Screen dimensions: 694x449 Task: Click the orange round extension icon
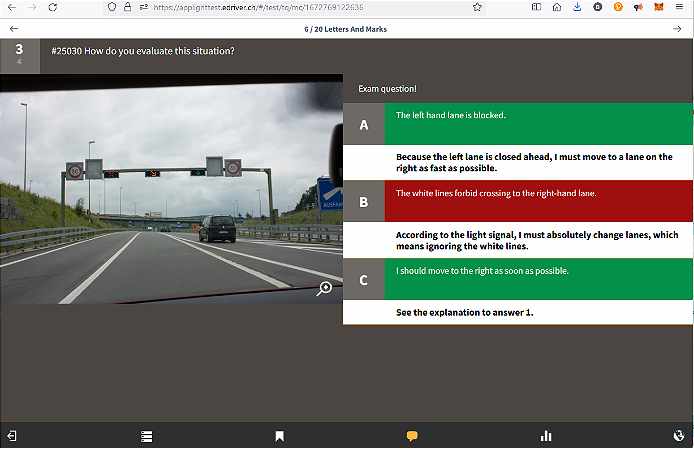(x=618, y=7)
